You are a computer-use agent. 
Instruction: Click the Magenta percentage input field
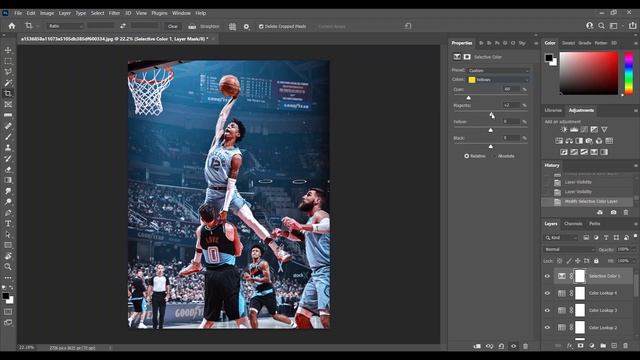pyautogui.click(x=511, y=105)
